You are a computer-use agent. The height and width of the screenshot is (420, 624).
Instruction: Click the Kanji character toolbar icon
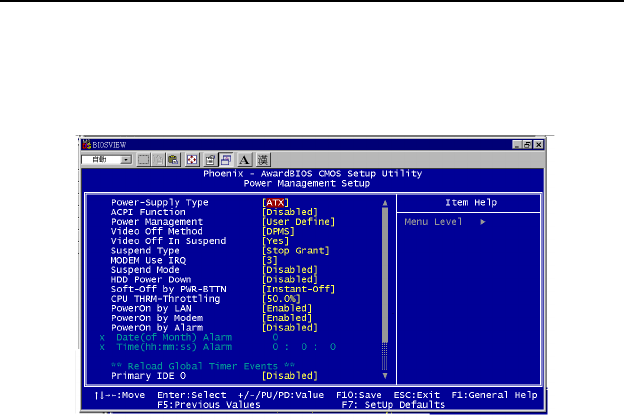(x=263, y=160)
